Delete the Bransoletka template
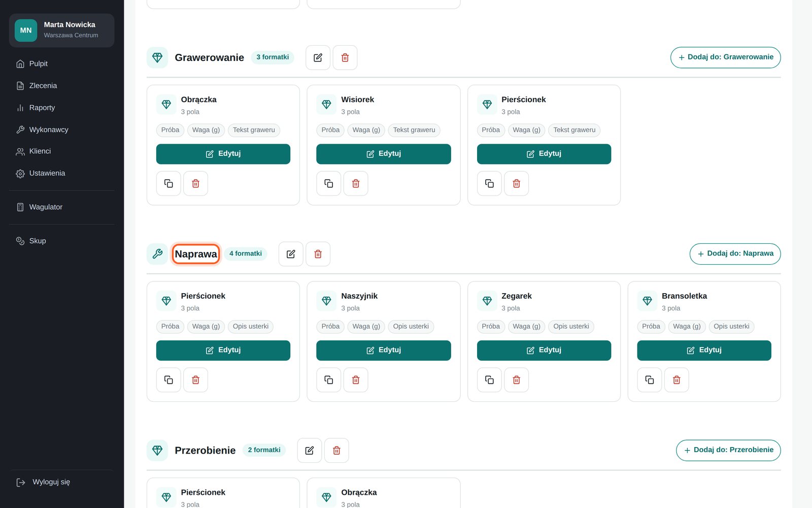The width and height of the screenshot is (812, 508). click(676, 380)
